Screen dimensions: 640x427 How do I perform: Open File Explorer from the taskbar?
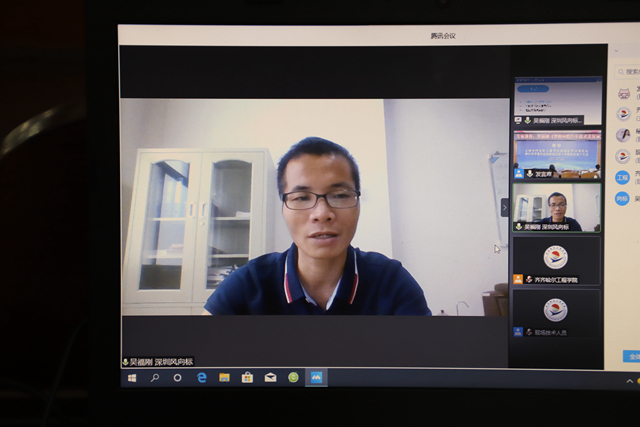(225, 378)
